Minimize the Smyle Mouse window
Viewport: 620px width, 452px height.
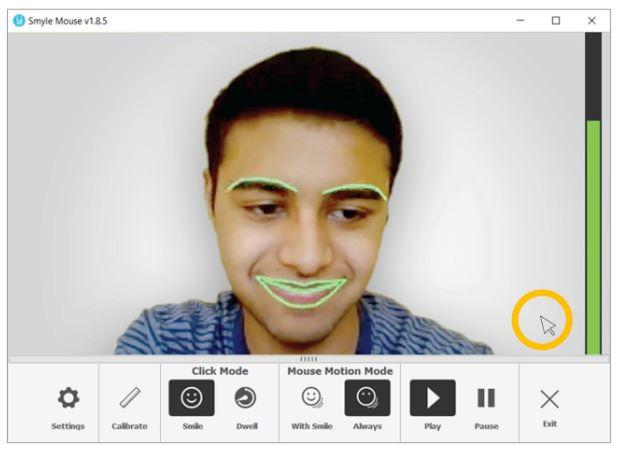520,21
